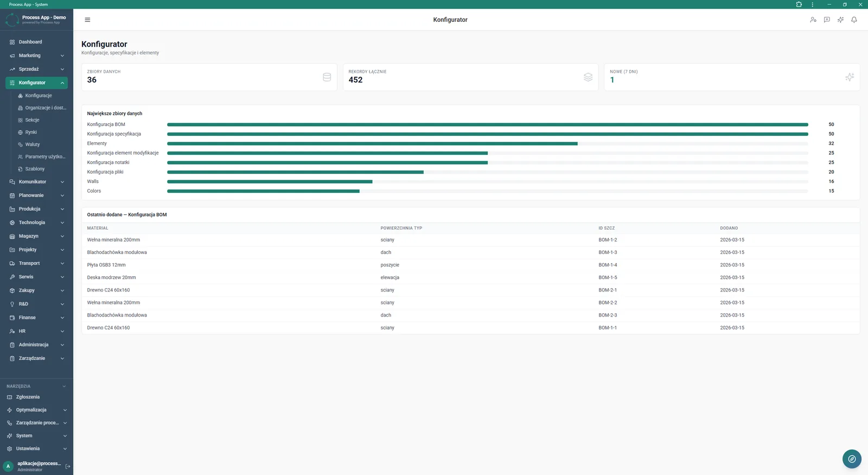Click the Marketing megaphone icon

(x=12, y=55)
